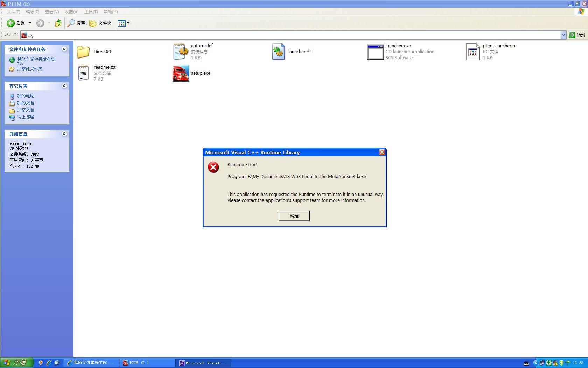588x368 pixels.
Task: Open the Forward button history dropdown
Action: tap(49, 23)
